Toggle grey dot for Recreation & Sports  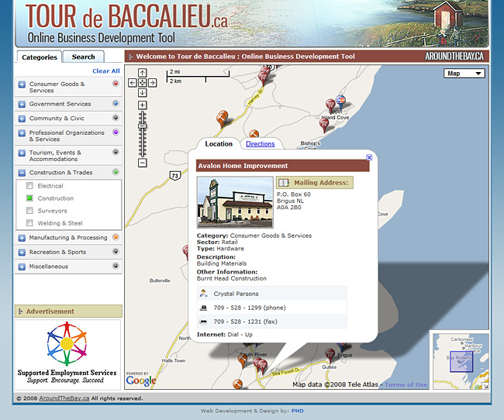pyautogui.click(x=116, y=251)
